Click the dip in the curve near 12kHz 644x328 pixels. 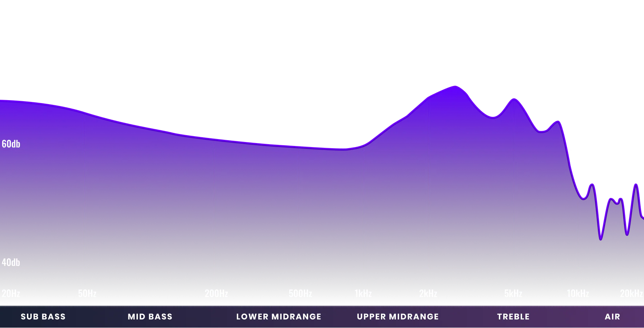600,240
